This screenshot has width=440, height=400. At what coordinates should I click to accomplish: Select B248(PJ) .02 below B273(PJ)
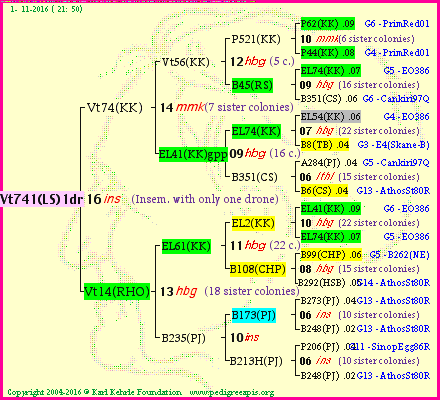click(x=328, y=329)
